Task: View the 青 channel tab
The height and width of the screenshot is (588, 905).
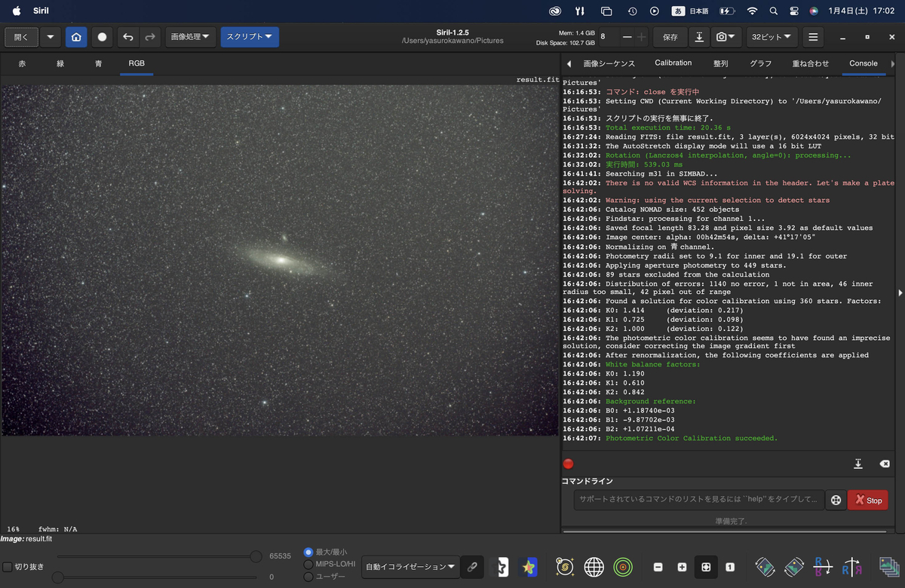Action: pyautogui.click(x=98, y=64)
